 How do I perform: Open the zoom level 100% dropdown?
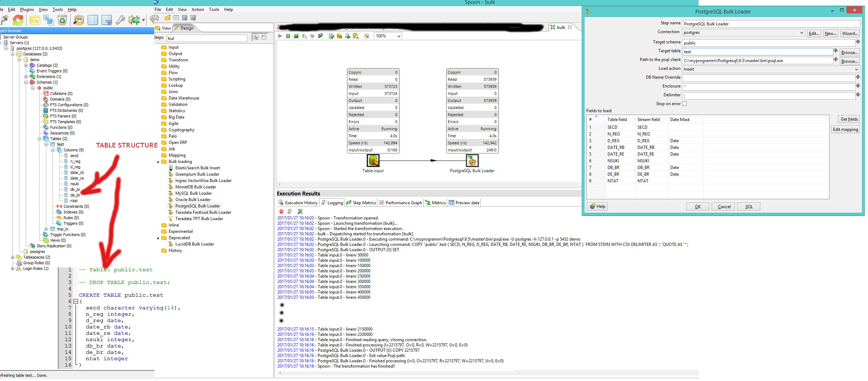(x=399, y=36)
